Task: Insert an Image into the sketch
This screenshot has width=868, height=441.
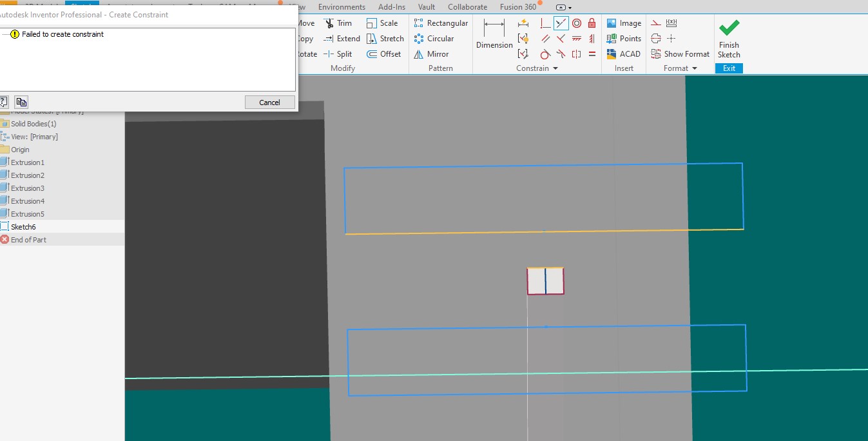Action: coord(623,23)
